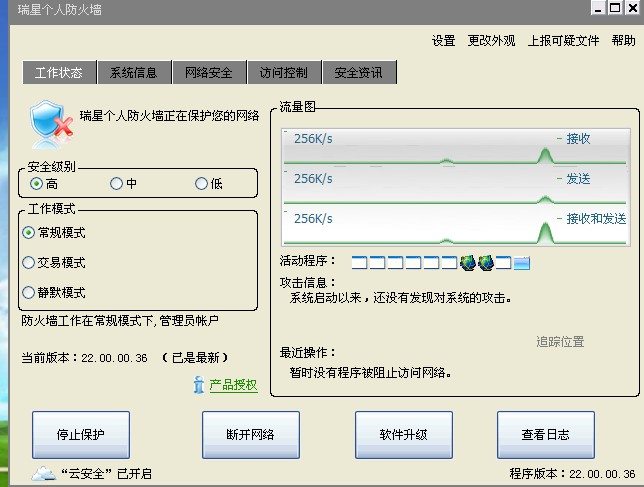
Task: Click the 当前版本:22.00.00.36 text
Action: [84, 358]
